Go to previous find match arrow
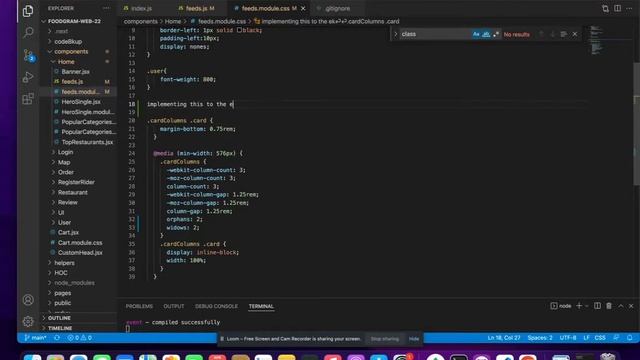This screenshot has width=640, height=360. tap(541, 34)
